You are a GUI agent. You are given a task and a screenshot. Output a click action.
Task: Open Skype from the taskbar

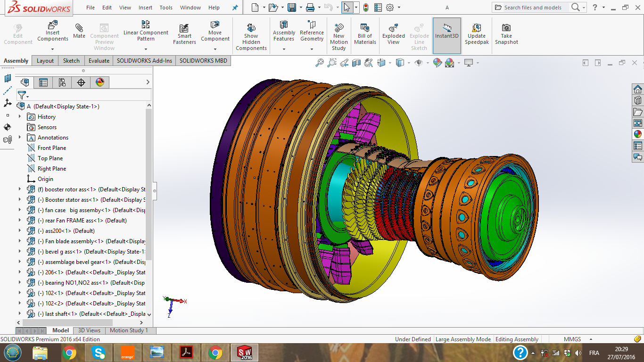pyautogui.click(x=99, y=353)
